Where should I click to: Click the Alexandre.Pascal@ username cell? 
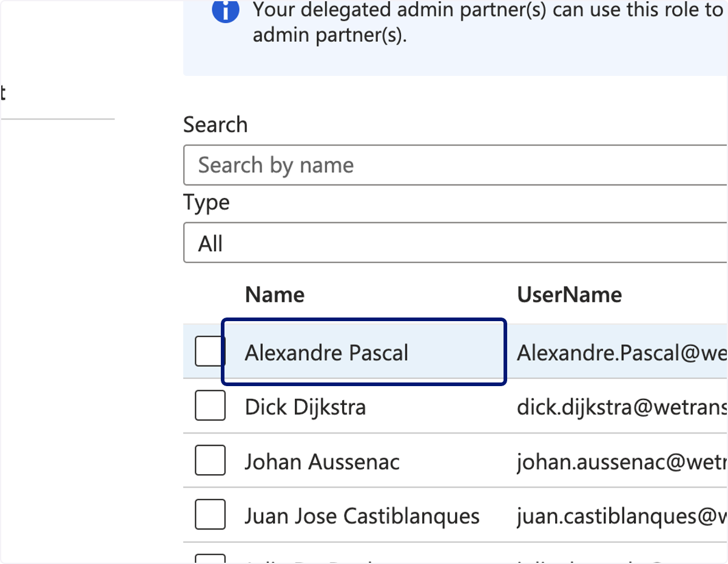coord(622,353)
